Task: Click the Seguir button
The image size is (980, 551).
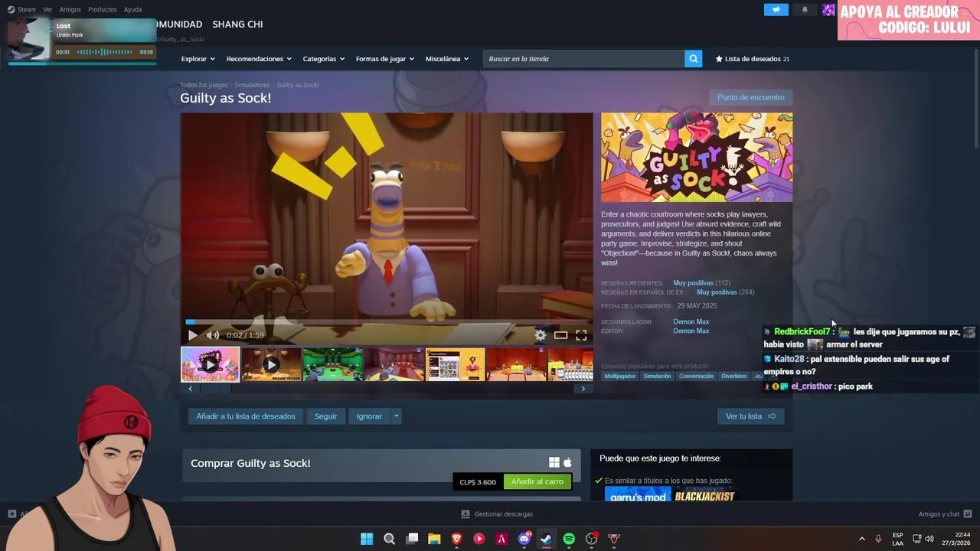Action: 325,416
